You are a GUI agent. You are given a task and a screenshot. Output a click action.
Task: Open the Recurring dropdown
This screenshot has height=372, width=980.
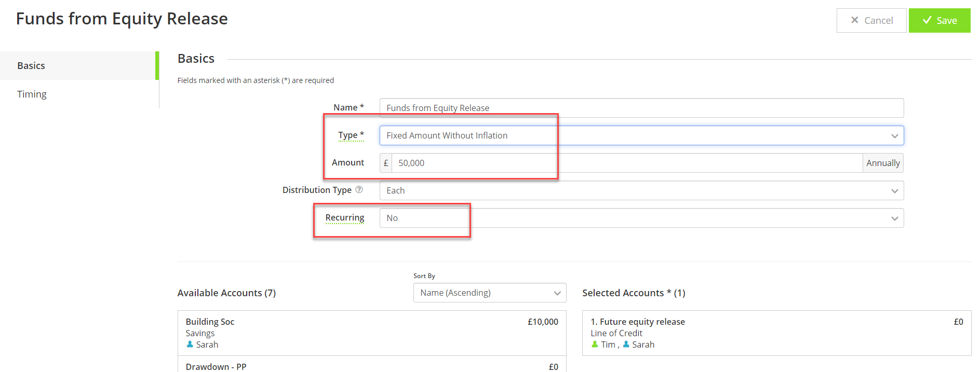641,218
